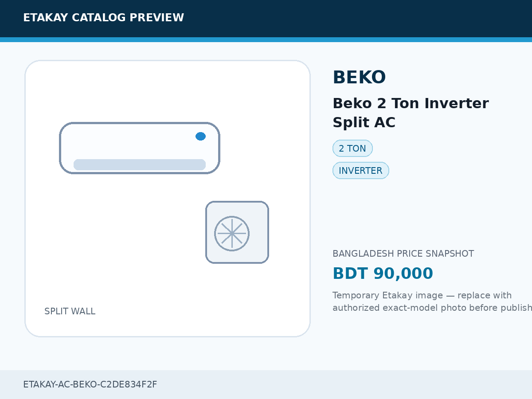Click the BEKO brand heading
The width and height of the screenshot is (532, 399).
click(359, 78)
